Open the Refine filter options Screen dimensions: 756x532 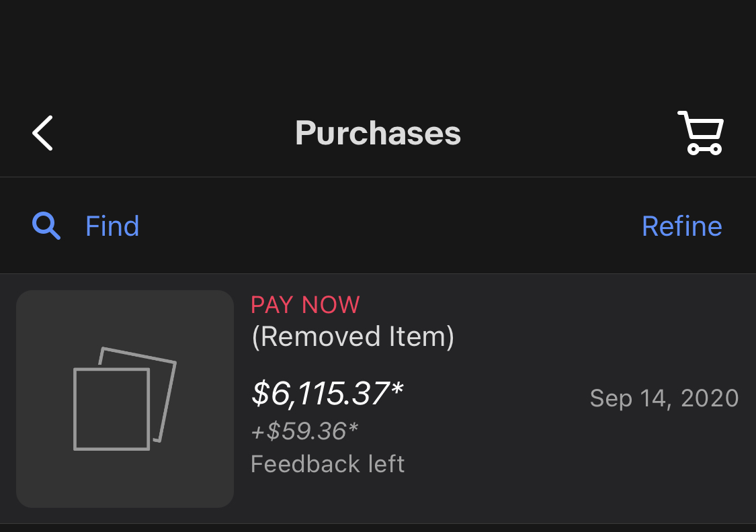[x=681, y=226]
